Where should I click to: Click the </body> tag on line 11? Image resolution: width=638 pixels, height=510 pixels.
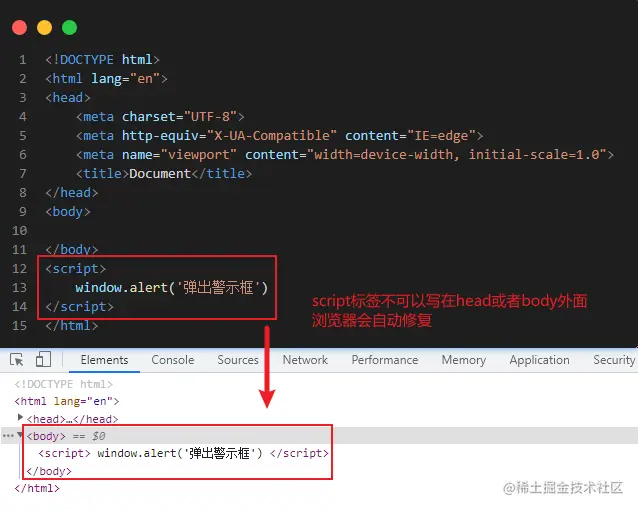point(72,250)
